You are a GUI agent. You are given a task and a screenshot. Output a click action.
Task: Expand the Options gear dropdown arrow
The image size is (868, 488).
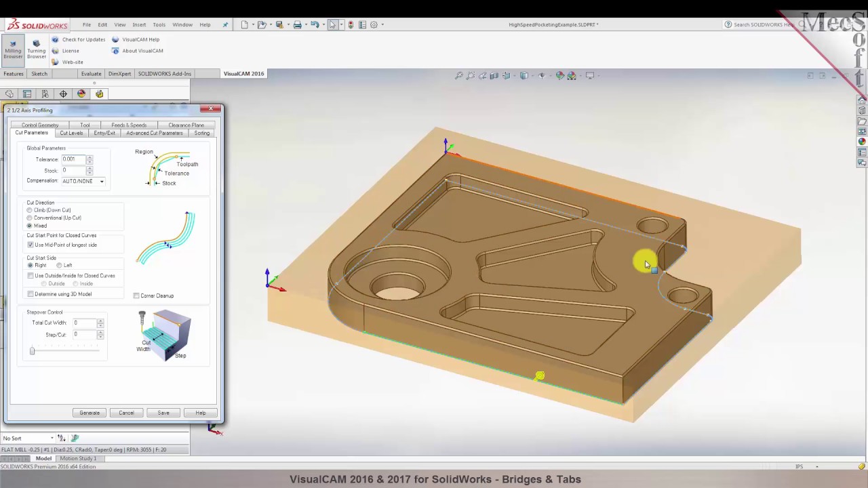coord(382,24)
